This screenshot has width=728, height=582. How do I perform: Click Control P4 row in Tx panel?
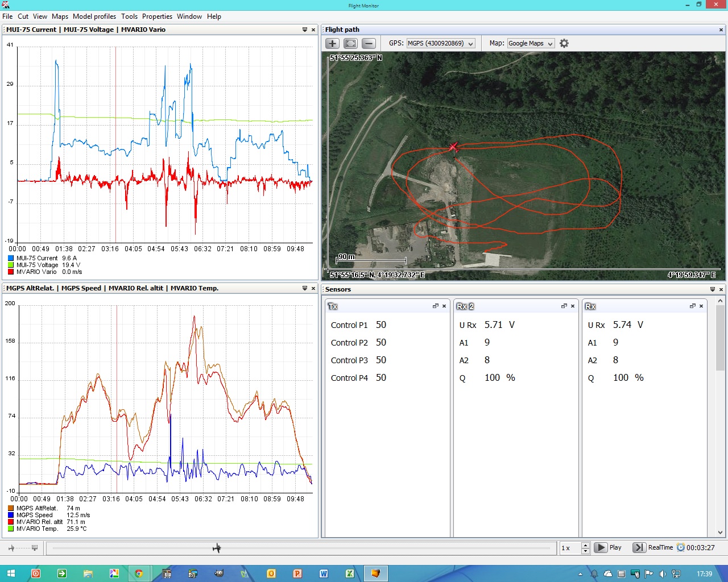(x=358, y=378)
